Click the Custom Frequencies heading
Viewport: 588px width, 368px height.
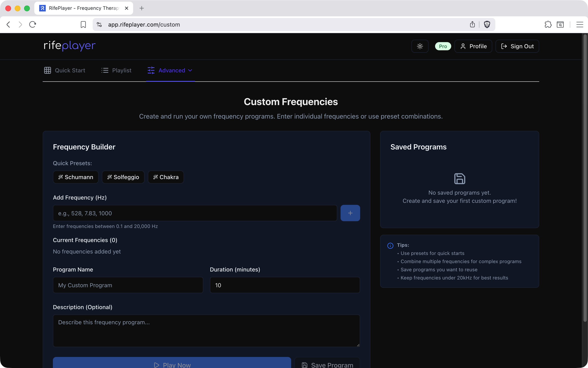[291, 102]
